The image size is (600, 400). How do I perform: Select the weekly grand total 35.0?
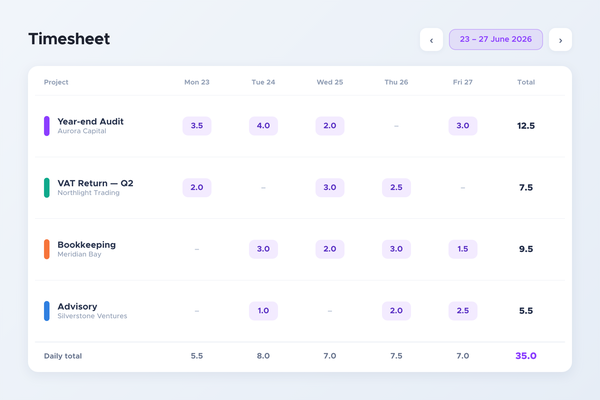(526, 356)
